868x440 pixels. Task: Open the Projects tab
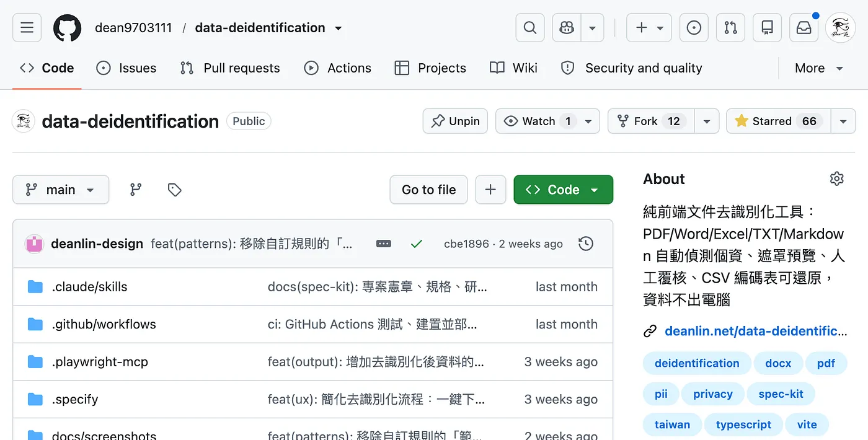tap(430, 68)
